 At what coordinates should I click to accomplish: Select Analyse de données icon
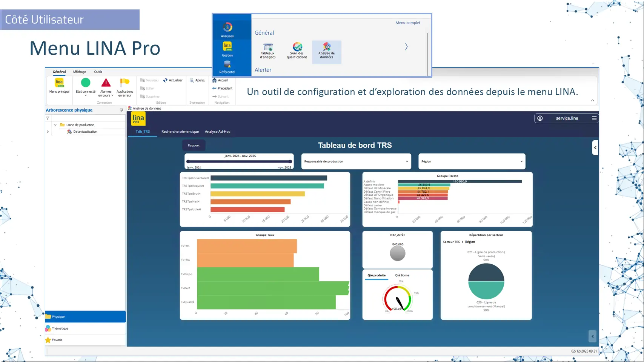pyautogui.click(x=327, y=47)
